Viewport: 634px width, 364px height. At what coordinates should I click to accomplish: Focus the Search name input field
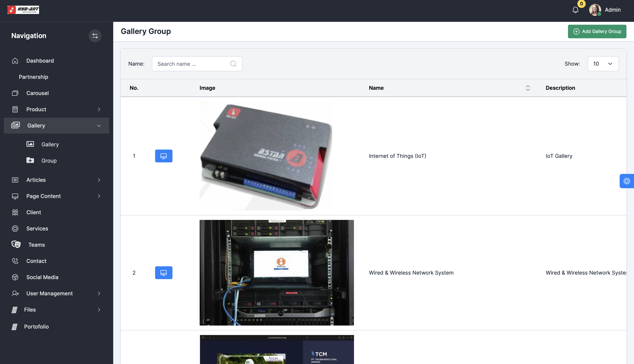pos(197,64)
